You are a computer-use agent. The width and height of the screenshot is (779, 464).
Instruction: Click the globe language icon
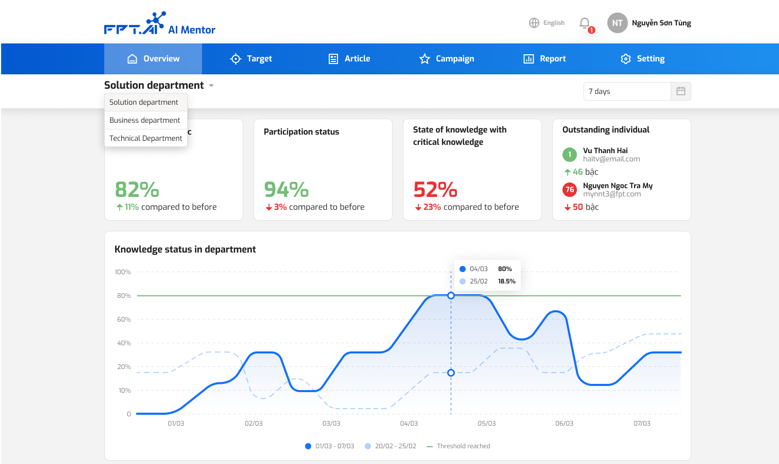(x=534, y=23)
